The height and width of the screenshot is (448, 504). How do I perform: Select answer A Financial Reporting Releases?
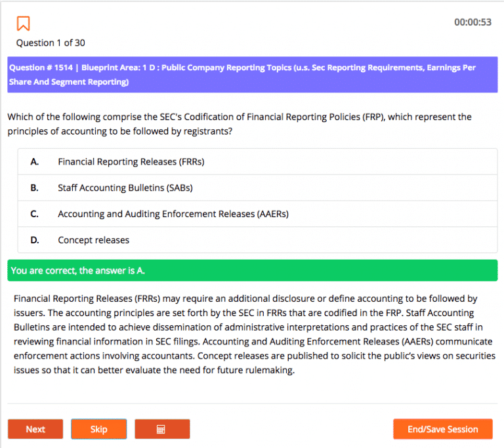click(x=257, y=161)
